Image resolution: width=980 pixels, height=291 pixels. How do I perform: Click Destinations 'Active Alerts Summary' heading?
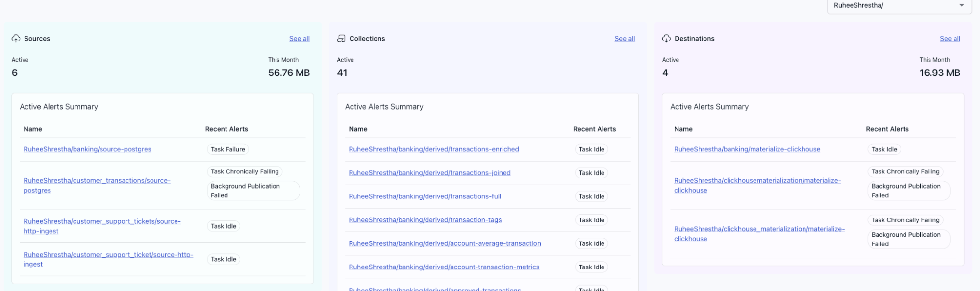[x=709, y=107]
